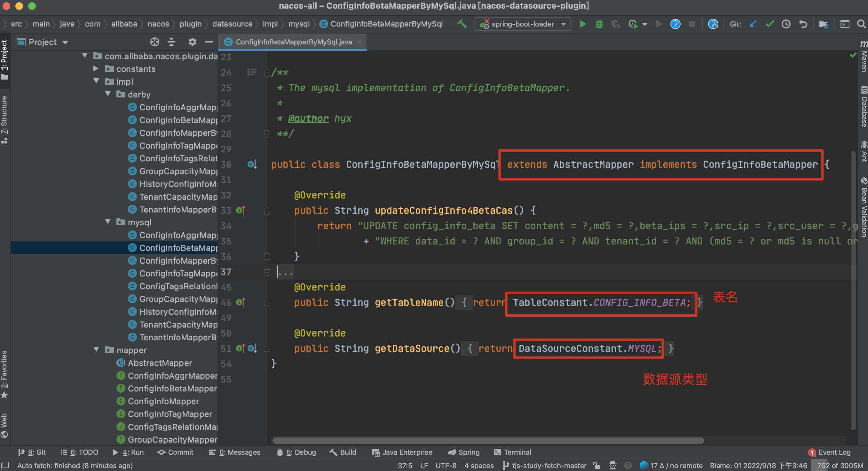Revert changes with the rollback arrow icon
This screenshot has height=471, width=868.
[804, 24]
